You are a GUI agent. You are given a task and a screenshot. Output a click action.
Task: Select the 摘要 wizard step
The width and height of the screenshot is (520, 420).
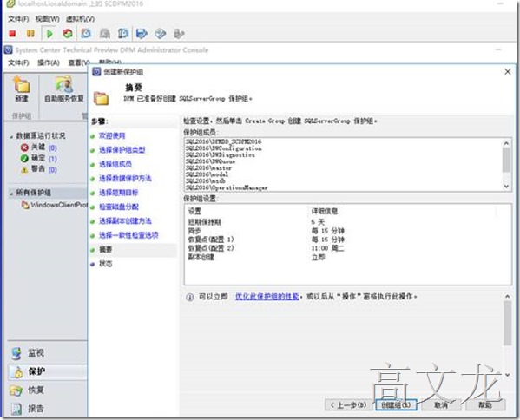click(105, 249)
